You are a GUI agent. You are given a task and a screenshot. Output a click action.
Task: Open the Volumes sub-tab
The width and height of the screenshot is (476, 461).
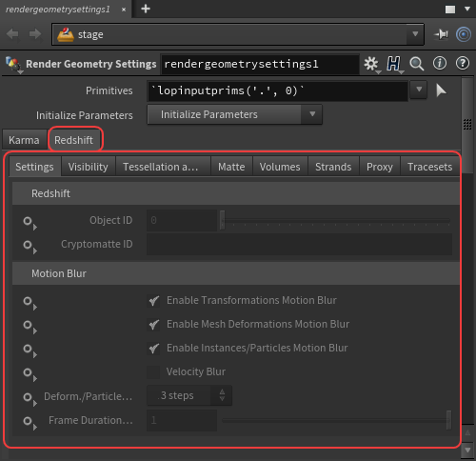(x=280, y=167)
